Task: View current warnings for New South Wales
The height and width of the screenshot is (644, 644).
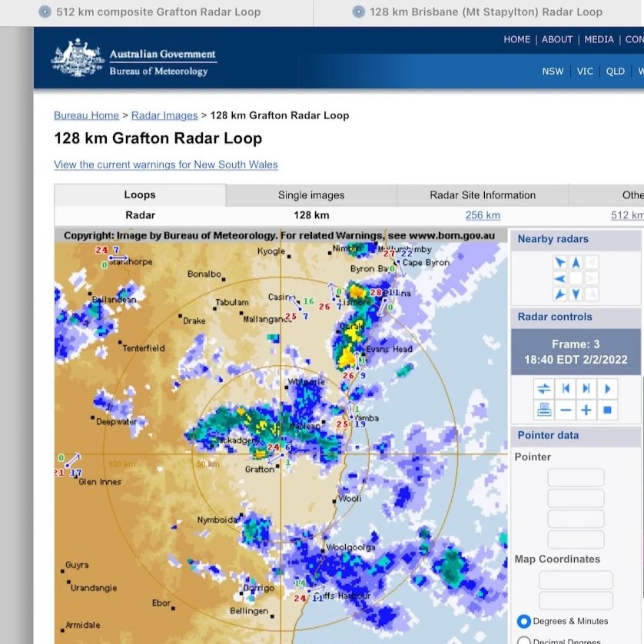Action: [x=166, y=164]
